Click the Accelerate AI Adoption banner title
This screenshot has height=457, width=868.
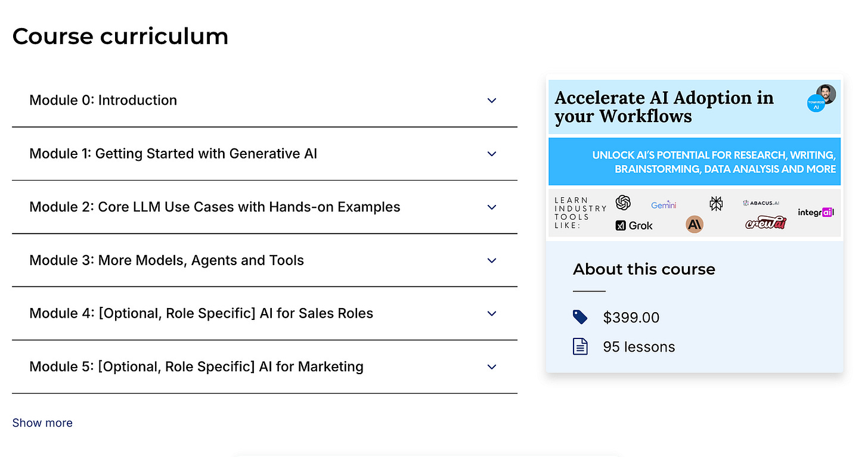[x=664, y=107]
